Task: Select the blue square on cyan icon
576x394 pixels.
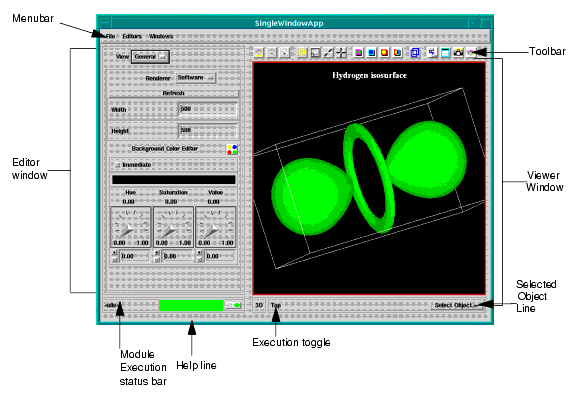Action: pos(371,53)
